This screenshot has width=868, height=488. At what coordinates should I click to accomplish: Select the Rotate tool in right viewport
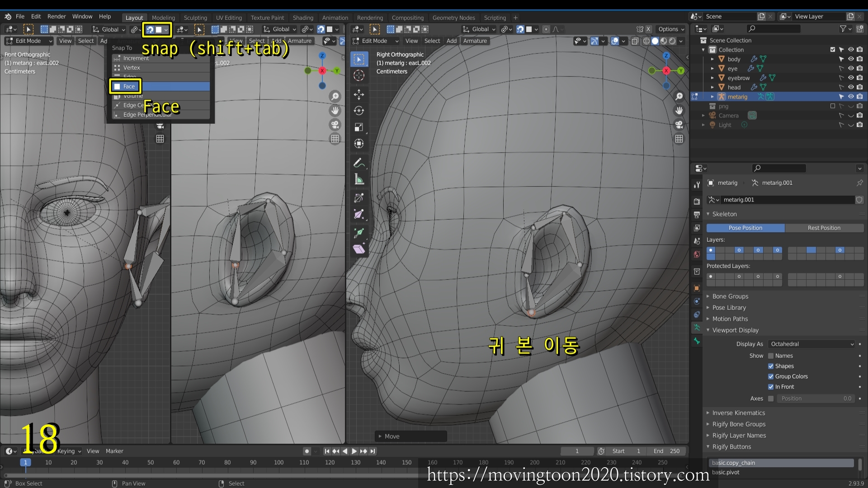pos(359,111)
